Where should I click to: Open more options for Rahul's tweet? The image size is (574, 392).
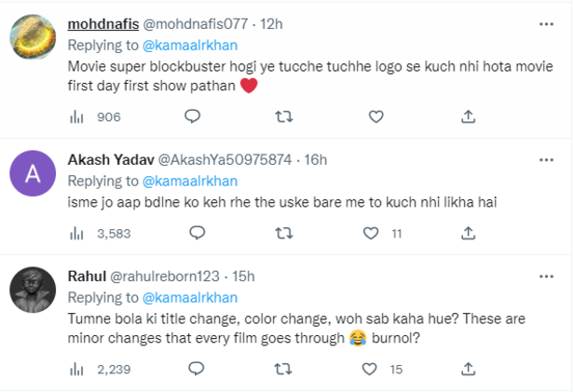[546, 277]
